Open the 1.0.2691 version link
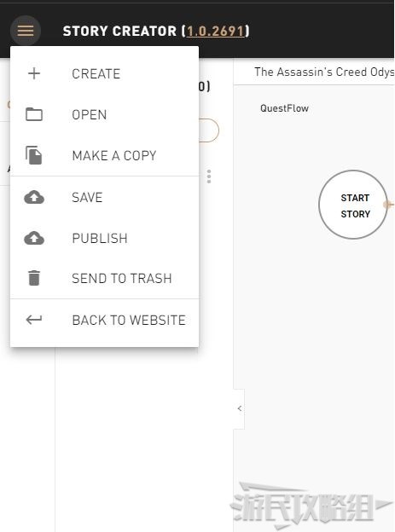 [215, 32]
